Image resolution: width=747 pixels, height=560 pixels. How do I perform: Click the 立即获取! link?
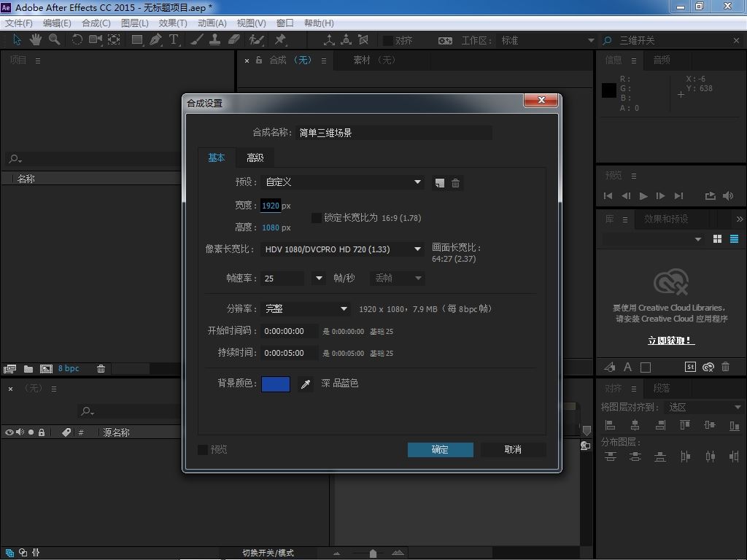[x=671, y=341]
